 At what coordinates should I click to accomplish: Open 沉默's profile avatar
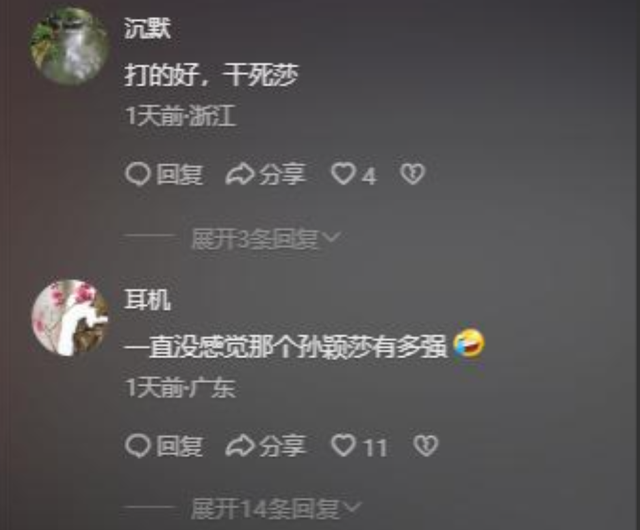click(70, 46)
